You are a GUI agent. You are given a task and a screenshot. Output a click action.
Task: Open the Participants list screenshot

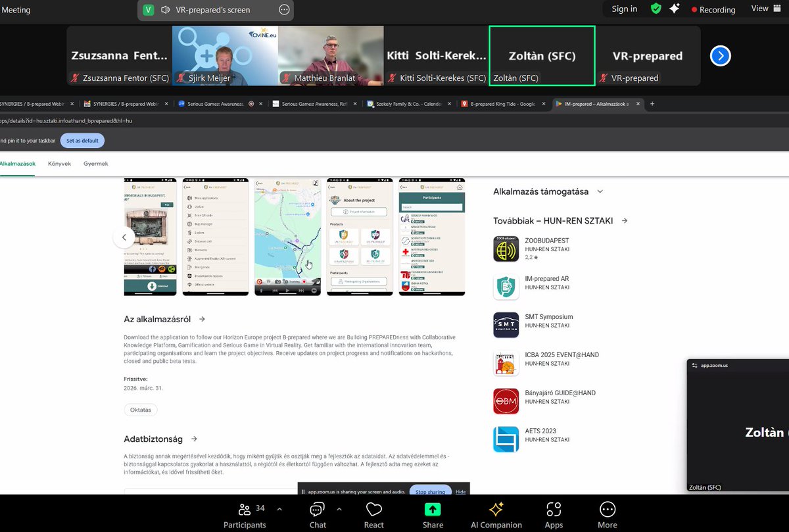[x=432, y=237]
